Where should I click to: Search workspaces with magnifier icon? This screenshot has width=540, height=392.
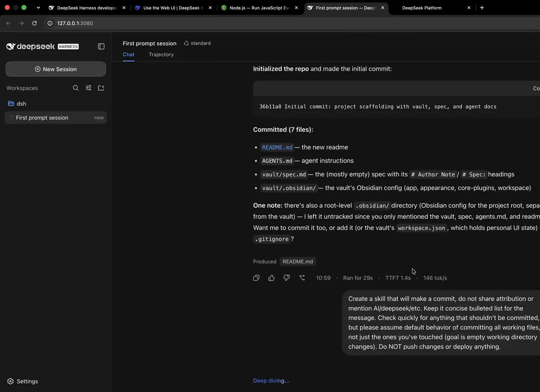point(76,88)
